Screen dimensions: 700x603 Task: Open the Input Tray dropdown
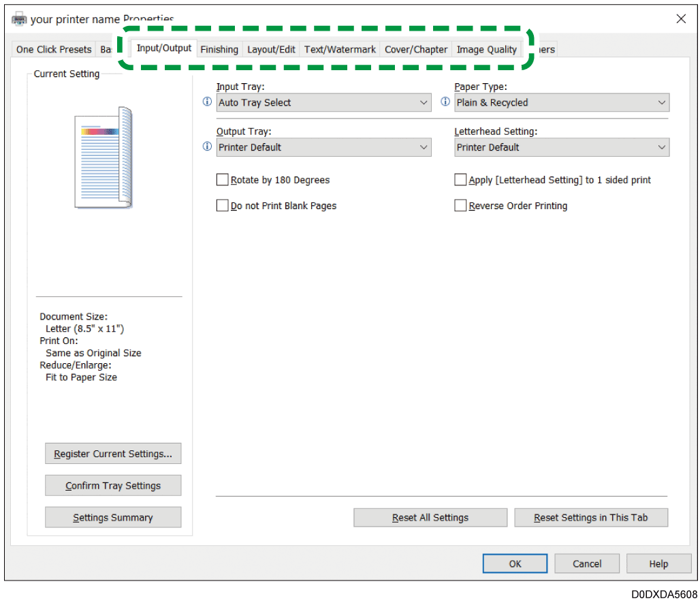pos(323,103)
